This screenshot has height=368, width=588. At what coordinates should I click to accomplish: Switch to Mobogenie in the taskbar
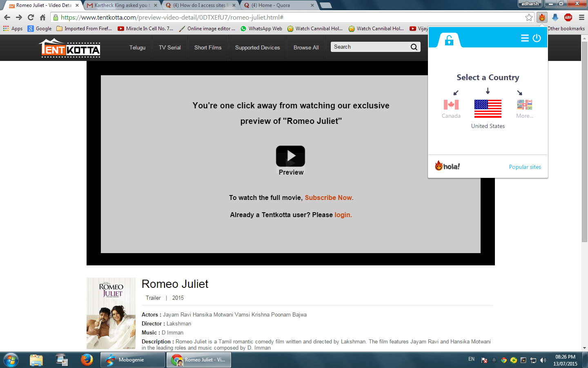point(133,360)
